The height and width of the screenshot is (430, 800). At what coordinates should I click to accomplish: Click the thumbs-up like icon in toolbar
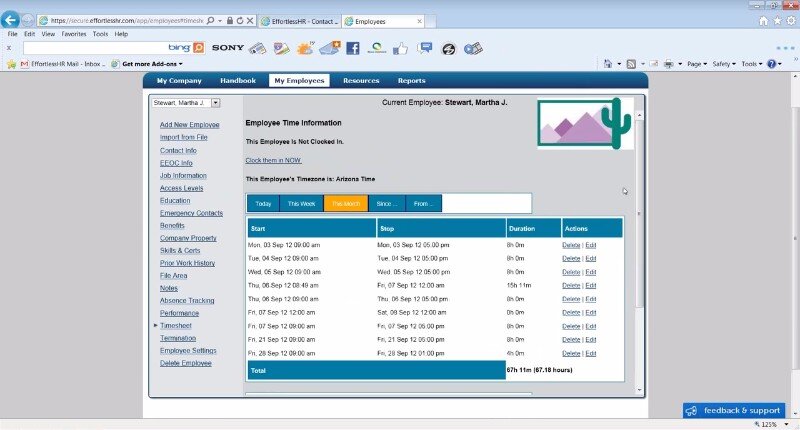click(401, 47)
